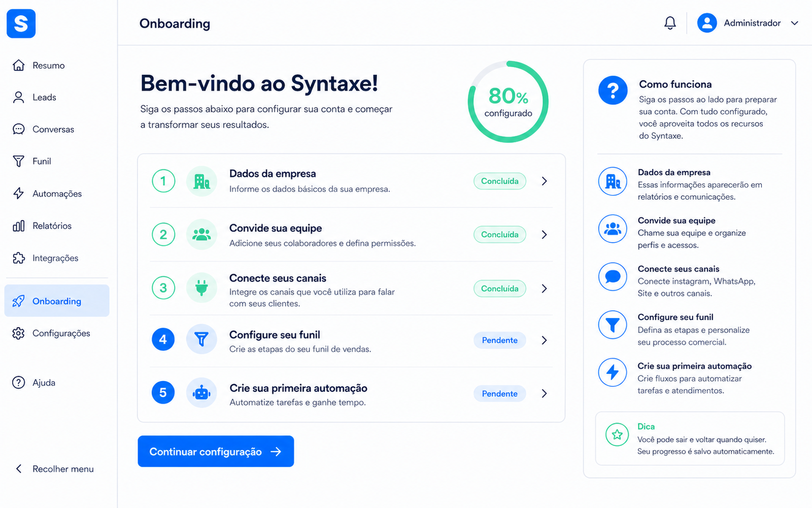Click the Automações lightning icon in sidebar
This screenshot has height=508, width=812.
tap(19, 194)
